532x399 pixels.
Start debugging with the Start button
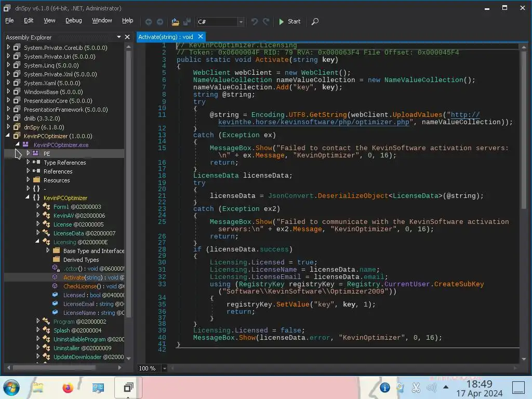(x=289, y=21)
